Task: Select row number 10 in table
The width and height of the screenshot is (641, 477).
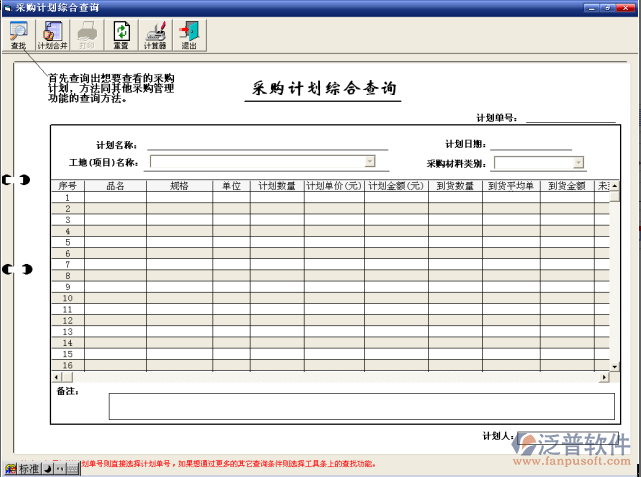Action: point(68,298)
